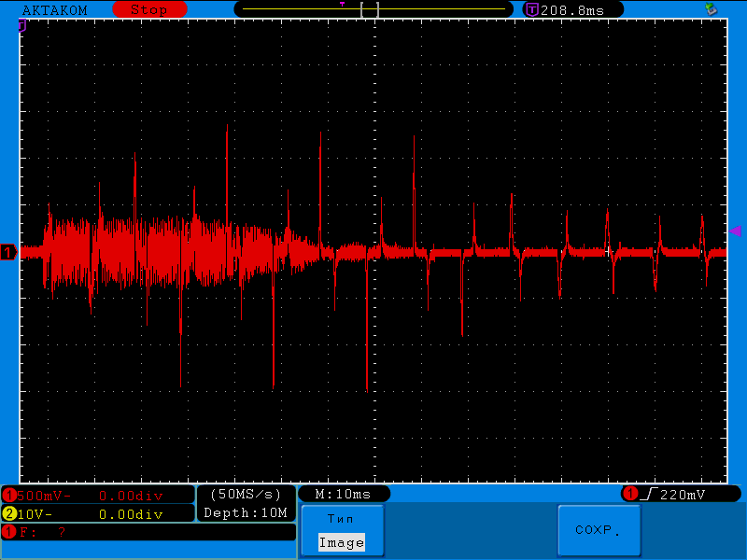Click the AKTAKOM brand label
The height and width of the screenshot is (560, 747).
click(55, 10)
